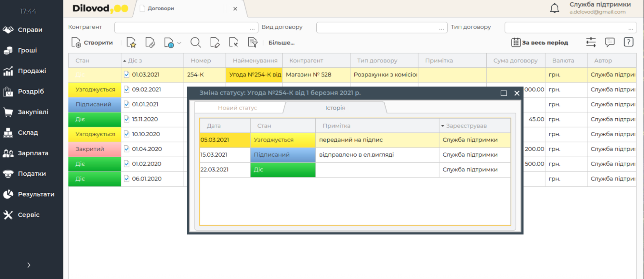The height and width of the screenshot is (279, 644).
Task: Open list filter via funnel icon
Action: pos(253,43)
